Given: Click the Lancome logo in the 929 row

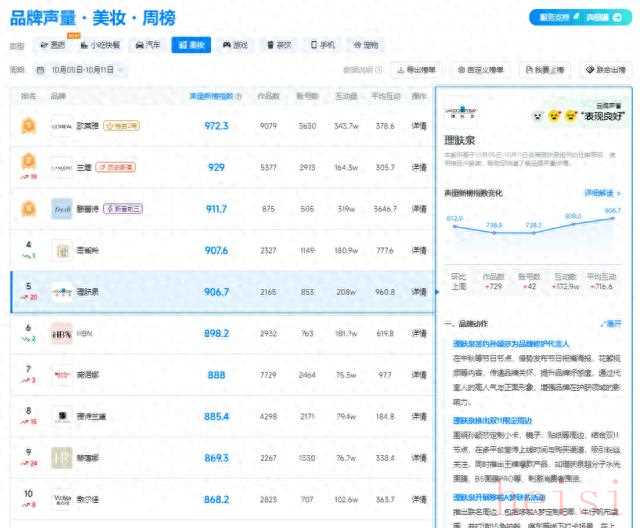Looking at the screenshot, I should tap(61, 167).
